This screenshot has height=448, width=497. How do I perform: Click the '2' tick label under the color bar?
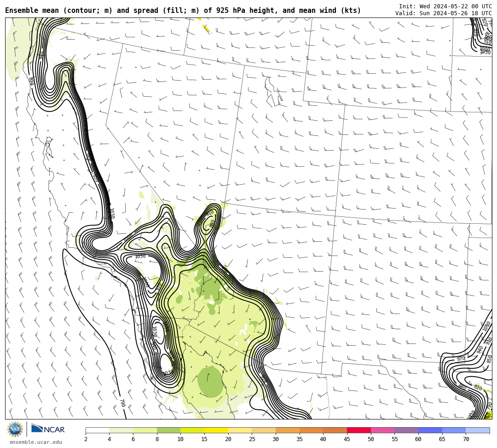point(86,439)
